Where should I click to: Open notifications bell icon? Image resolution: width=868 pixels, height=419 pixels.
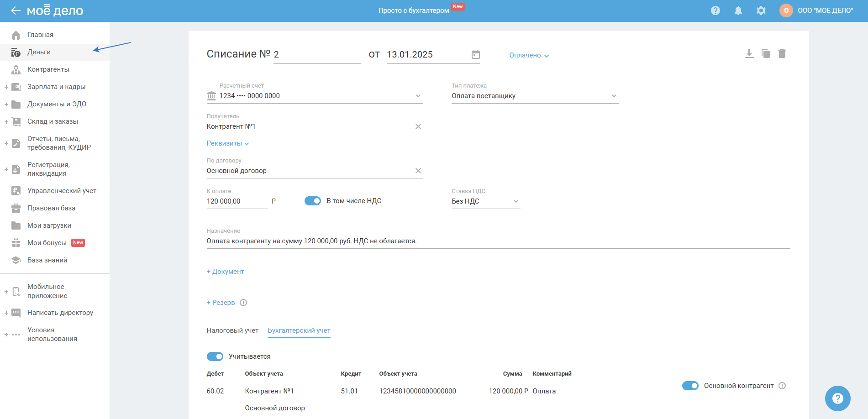click(x=738, y=10)
